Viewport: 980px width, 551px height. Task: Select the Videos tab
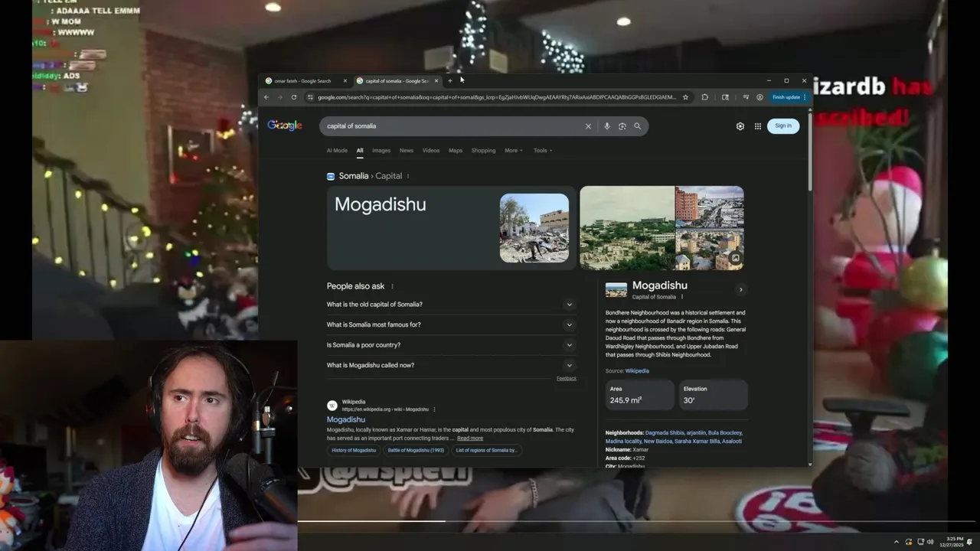tap(431, 151)
